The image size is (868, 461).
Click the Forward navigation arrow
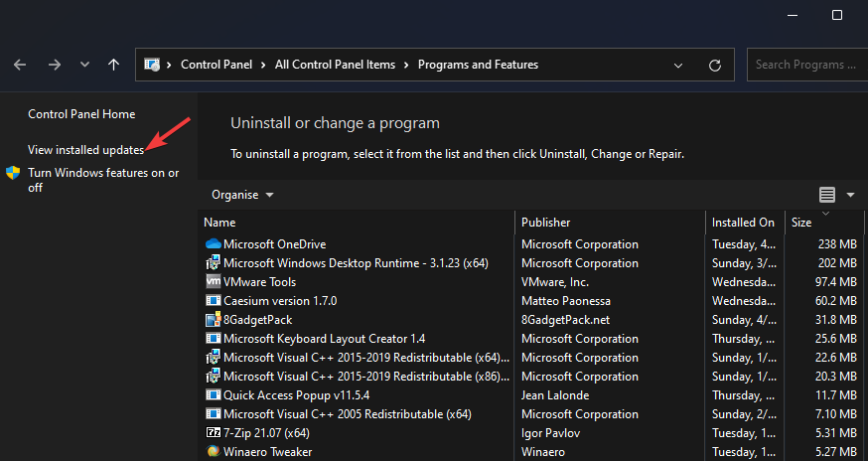(55, 65)
